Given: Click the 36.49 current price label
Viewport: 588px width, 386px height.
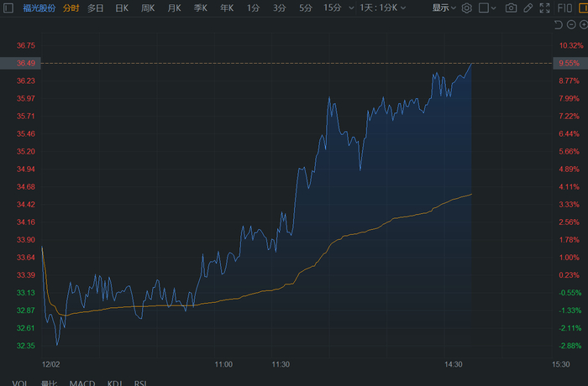Looking at the screenshot, I should pos(25,63).
